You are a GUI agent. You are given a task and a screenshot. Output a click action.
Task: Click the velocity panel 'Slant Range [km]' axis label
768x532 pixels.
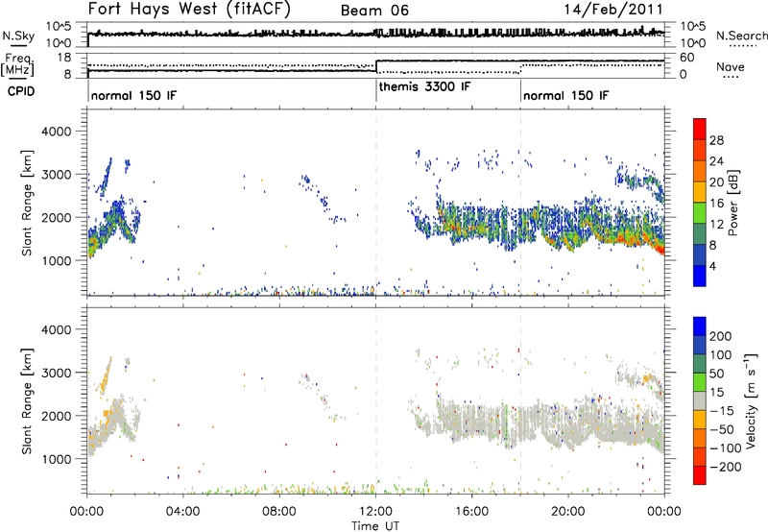point(27,401)
